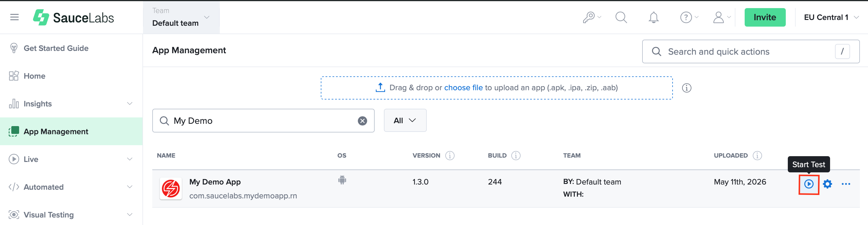Open the three-dot more actions menu

click(x=846, y=184)
